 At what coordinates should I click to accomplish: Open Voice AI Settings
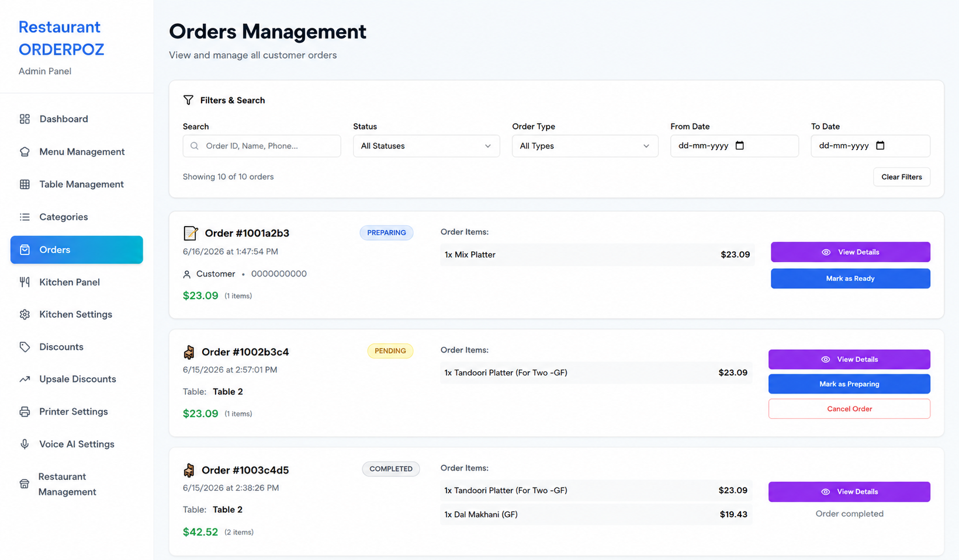tap(77, 444)
